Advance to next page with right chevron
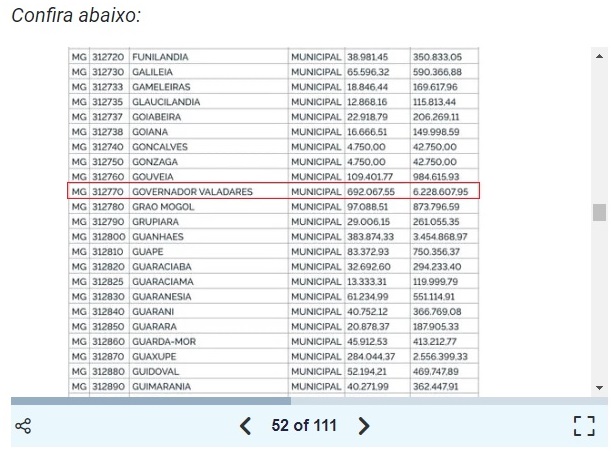Screen dimensions: 613x454 click(364, 426)
